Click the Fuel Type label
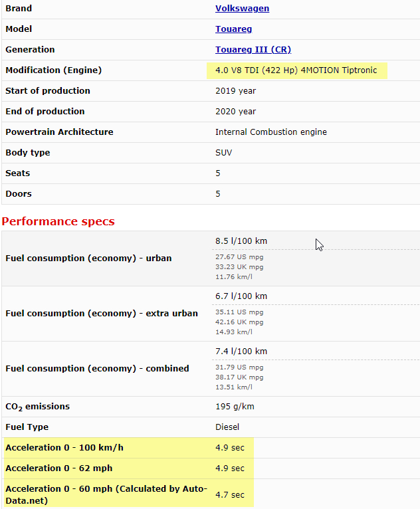Screen dimensions: 420x509 point(27,427)
